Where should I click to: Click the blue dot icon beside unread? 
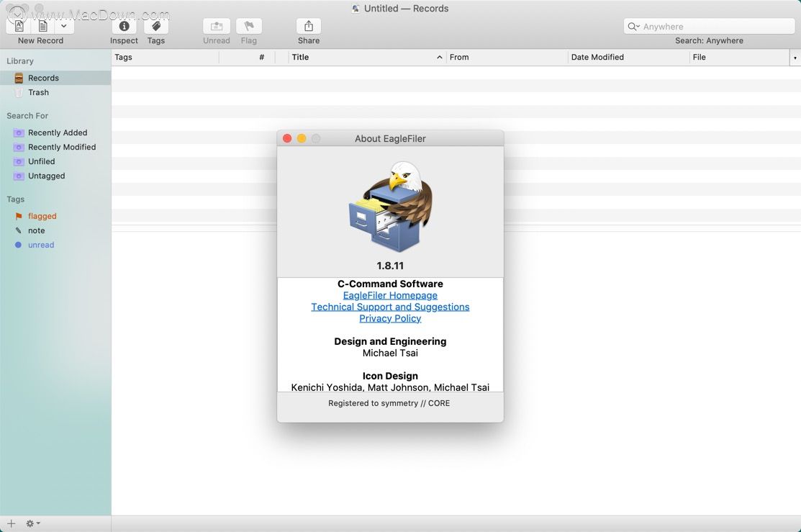[x=19, y=245]
